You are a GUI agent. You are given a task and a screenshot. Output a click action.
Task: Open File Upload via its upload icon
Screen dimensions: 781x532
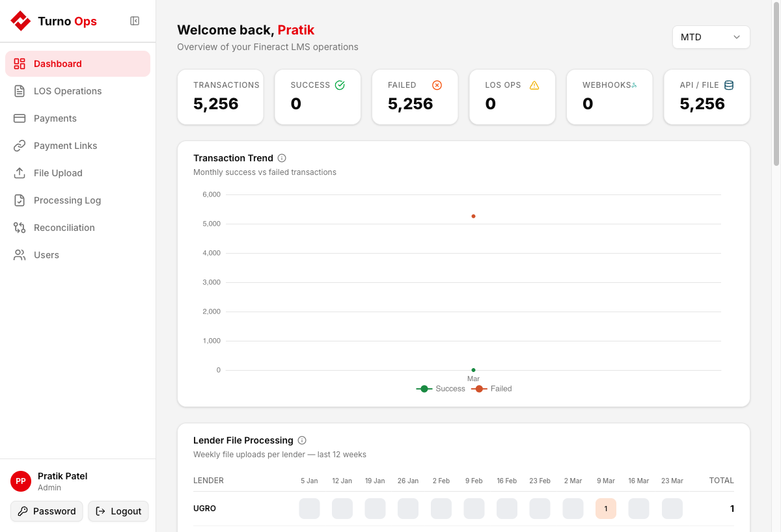pos(20,173)
